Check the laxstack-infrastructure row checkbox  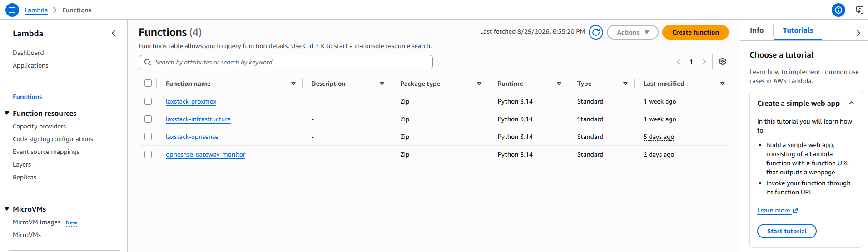point(148,119)
